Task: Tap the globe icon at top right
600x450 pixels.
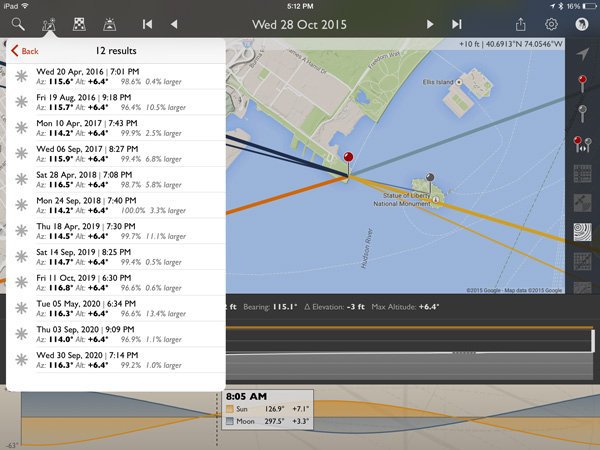Action: coord(582,23)
